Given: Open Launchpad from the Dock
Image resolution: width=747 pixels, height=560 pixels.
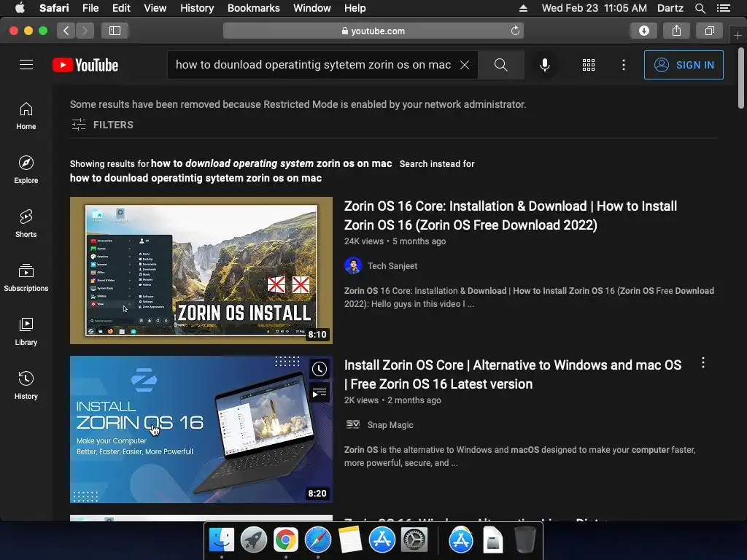Looking at the screenshot, I should point(253,540).
